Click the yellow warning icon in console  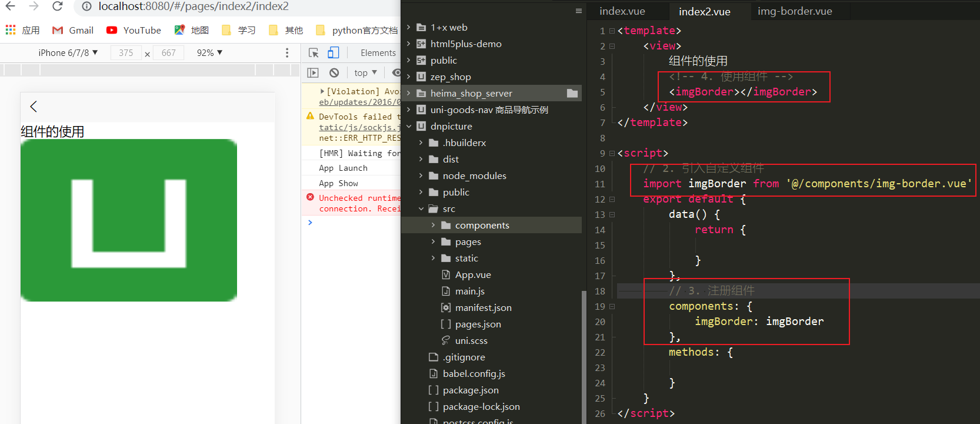click(310, 116)
